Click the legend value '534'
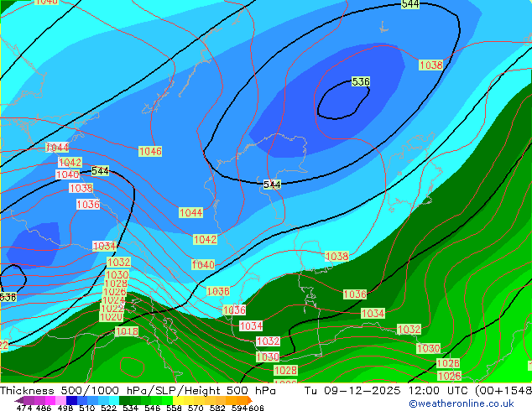The image size is (532, 411). 131,408
